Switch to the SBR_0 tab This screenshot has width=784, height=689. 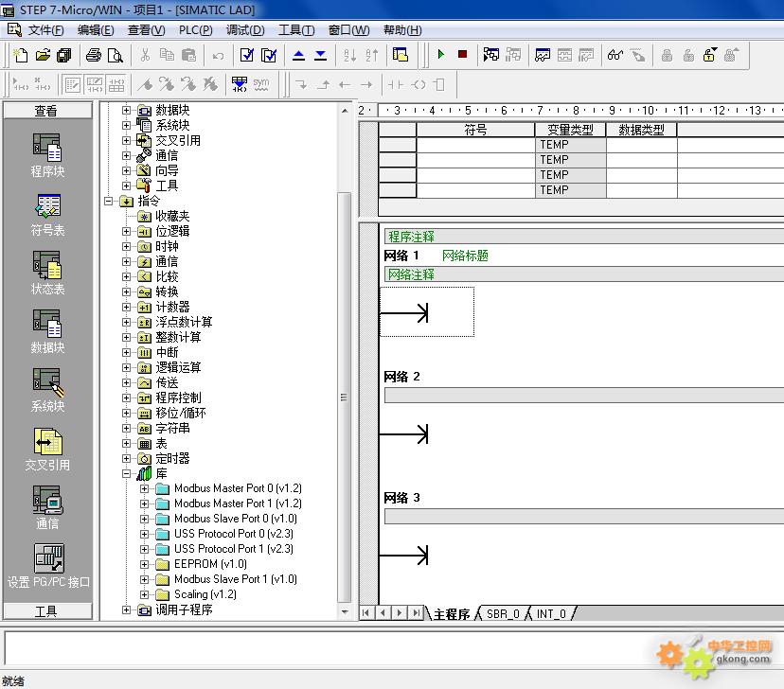point(503,613)
